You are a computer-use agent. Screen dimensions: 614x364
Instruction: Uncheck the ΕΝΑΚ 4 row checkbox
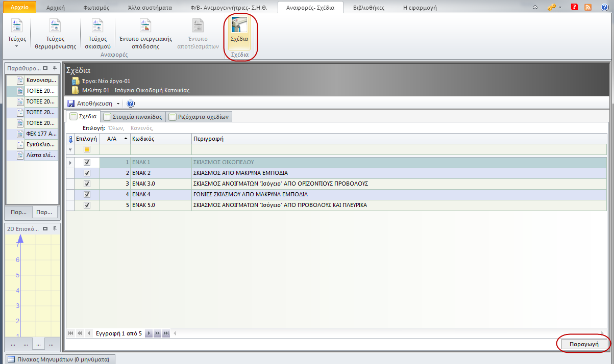[x=87, y=194]
